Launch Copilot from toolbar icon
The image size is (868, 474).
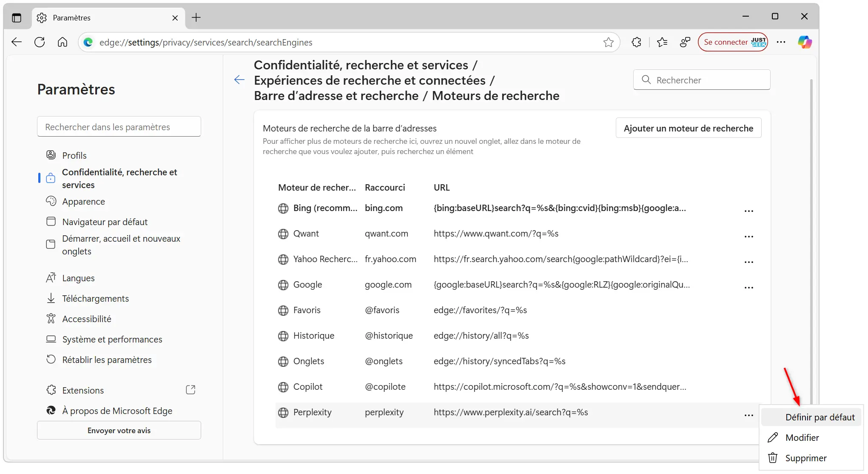(x=805, y=42)
